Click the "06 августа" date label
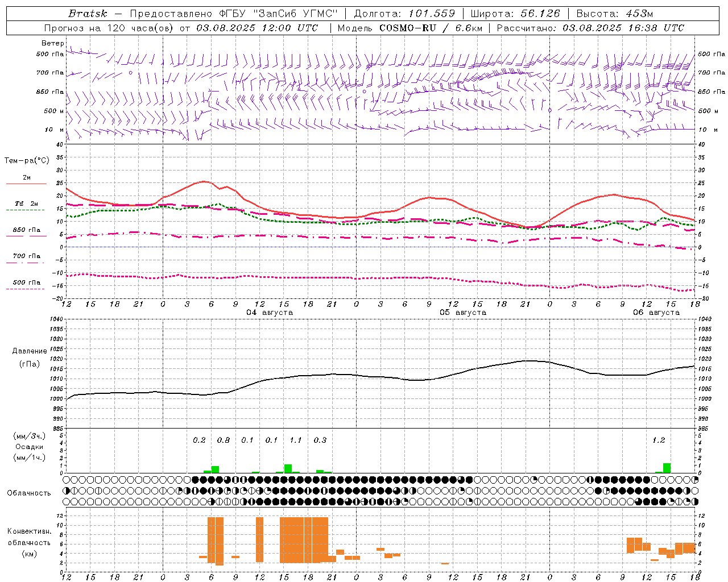 [656, 313]
